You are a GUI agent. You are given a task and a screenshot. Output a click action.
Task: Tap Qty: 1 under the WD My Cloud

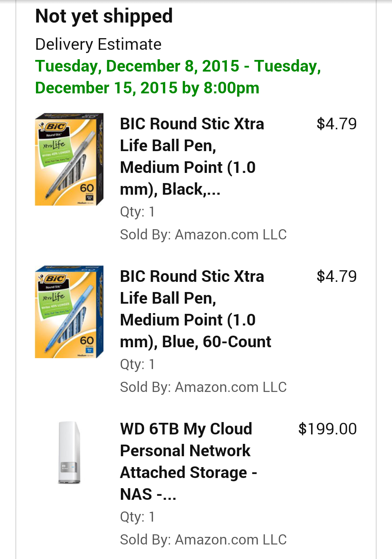click(x=137, y=517)
